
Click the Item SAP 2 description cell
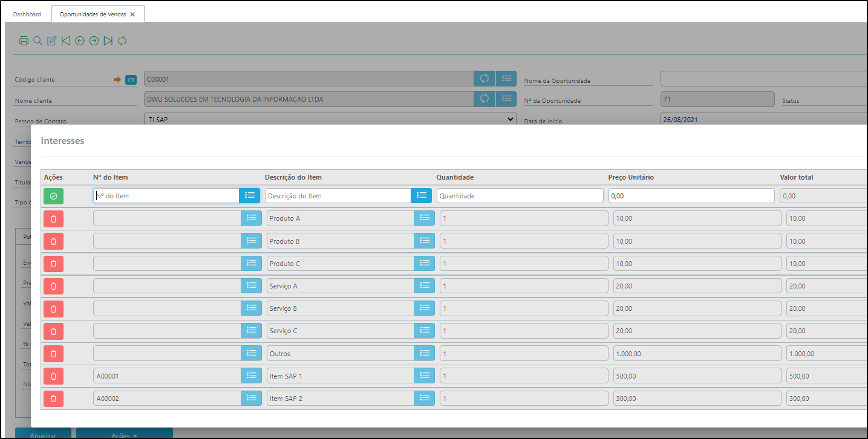point(341,398)
